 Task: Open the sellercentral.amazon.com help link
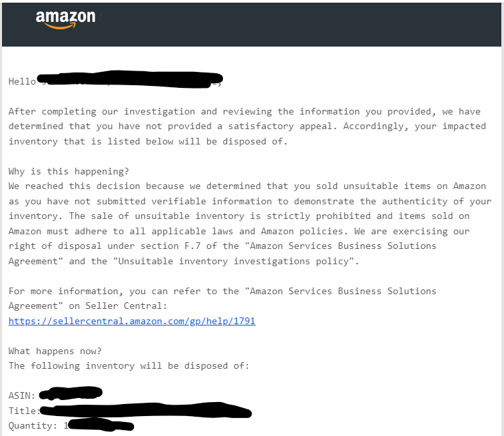132,321
